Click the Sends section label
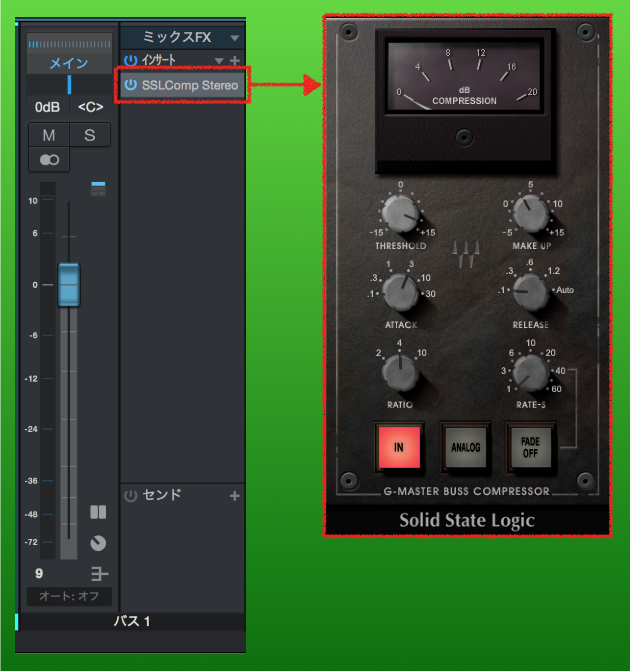Image resolution: width=630 pixels, height=672 pixels. click(162, 495)
